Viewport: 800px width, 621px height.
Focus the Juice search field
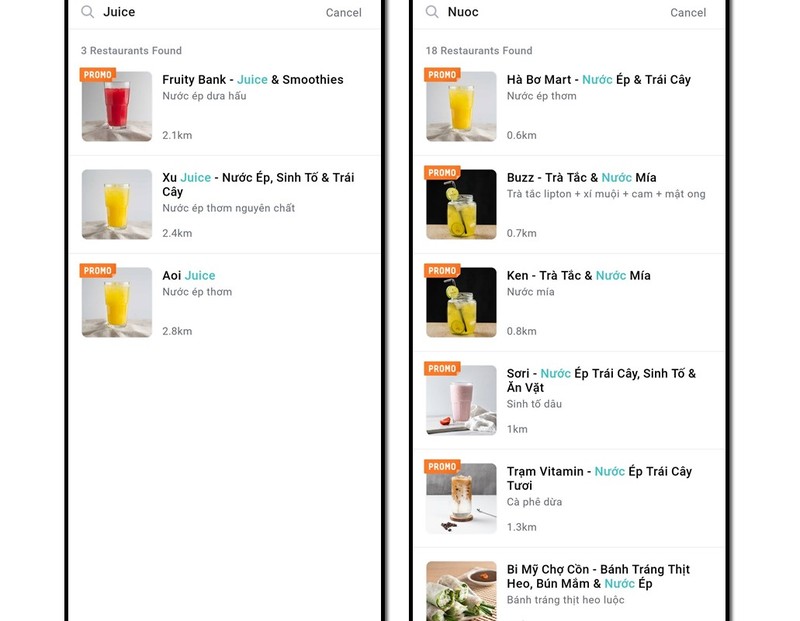tap(200, 12)
